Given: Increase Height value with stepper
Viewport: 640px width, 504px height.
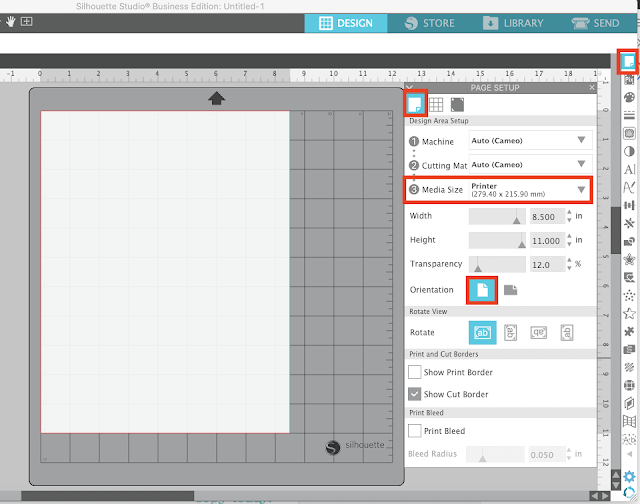Looking at the screenshot, I should click(x=569, y=237).
